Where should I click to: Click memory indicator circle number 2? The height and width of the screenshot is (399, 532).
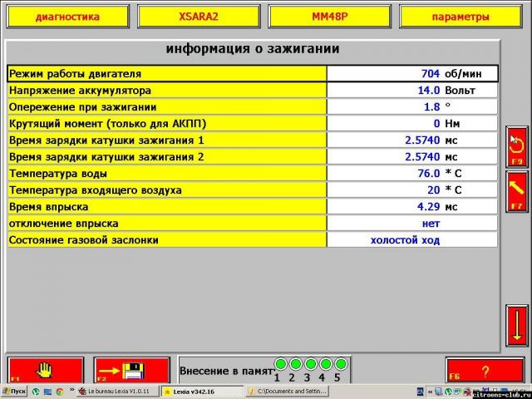pos(296,364)
